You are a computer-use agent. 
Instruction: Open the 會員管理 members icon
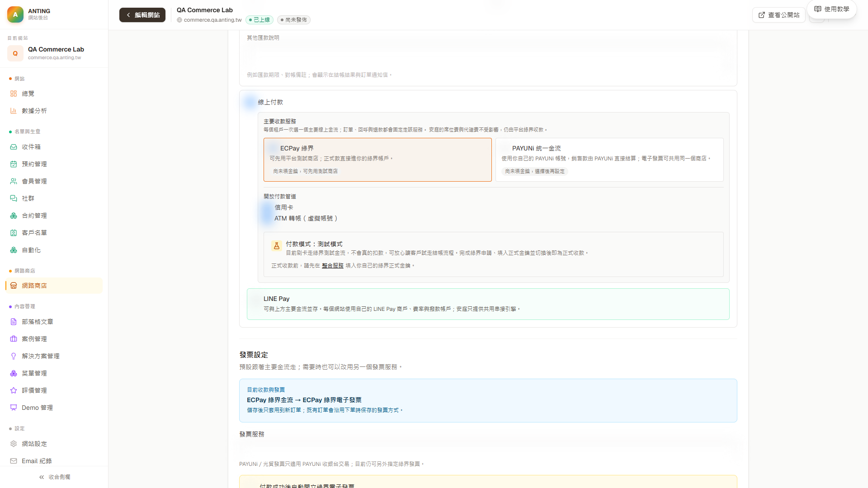14,181
